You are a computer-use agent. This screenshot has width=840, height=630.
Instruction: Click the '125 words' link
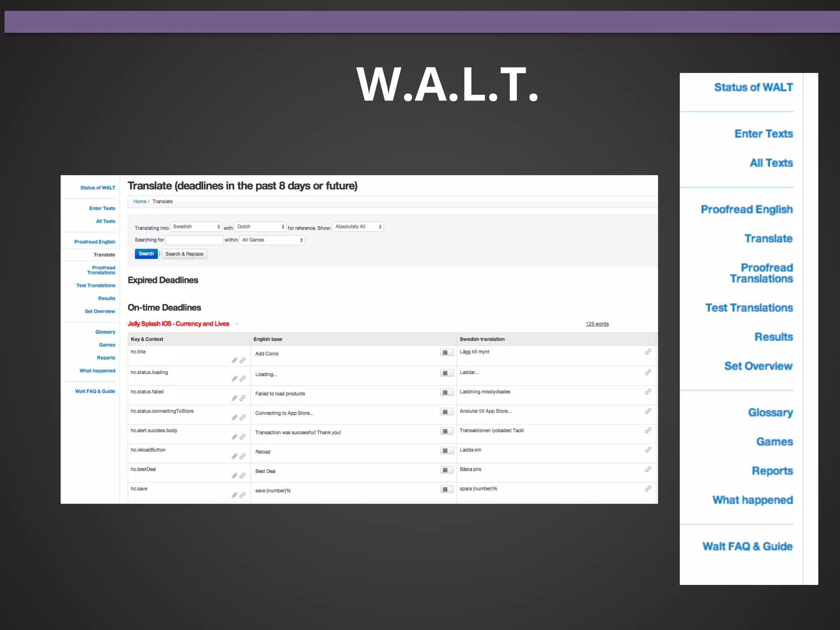tap(597, 324)
